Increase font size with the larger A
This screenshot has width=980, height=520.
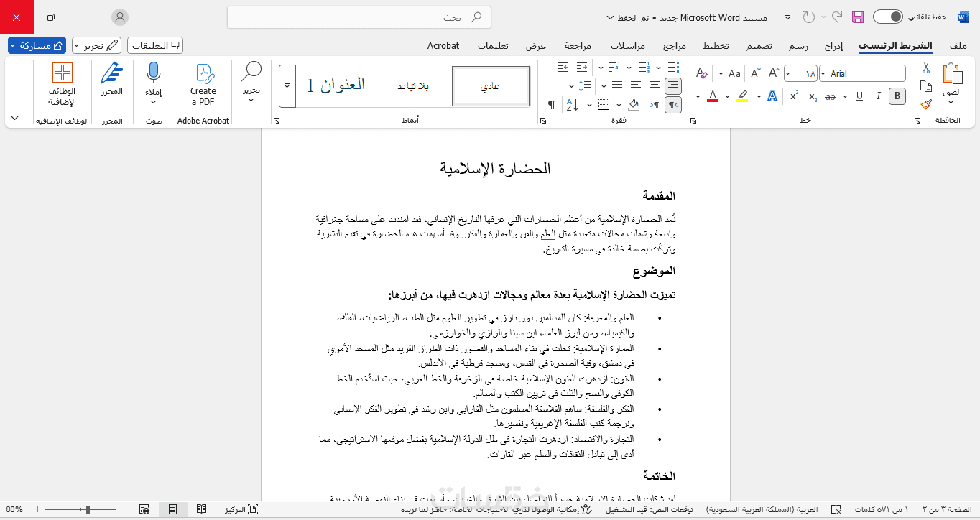pyautogui.click(x=774, y=73)
